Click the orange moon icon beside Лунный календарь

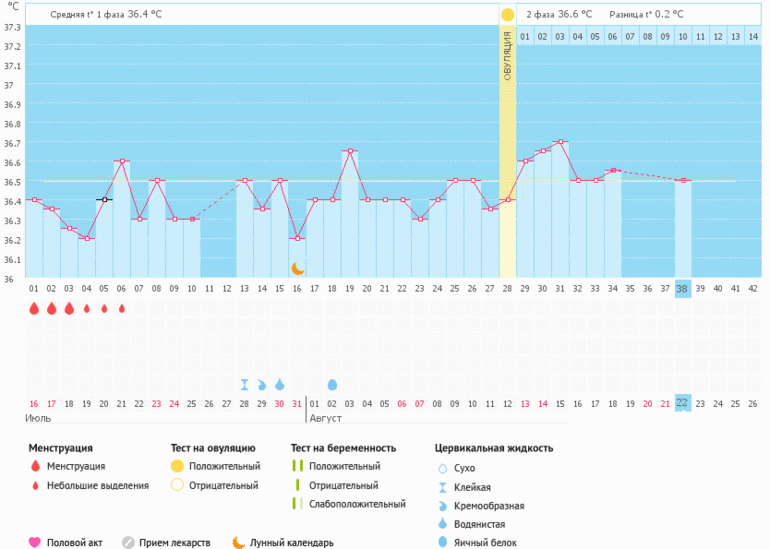pos(238,542)
